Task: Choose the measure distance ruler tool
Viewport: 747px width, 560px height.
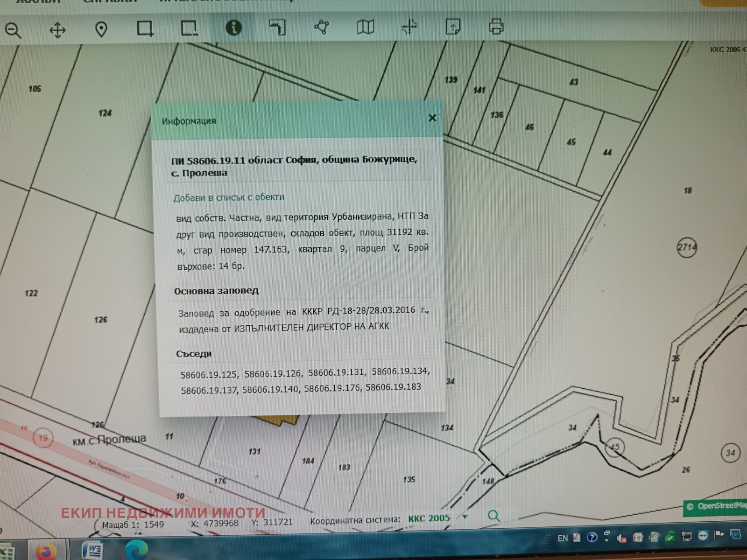Action: click(x=277, y=27)
